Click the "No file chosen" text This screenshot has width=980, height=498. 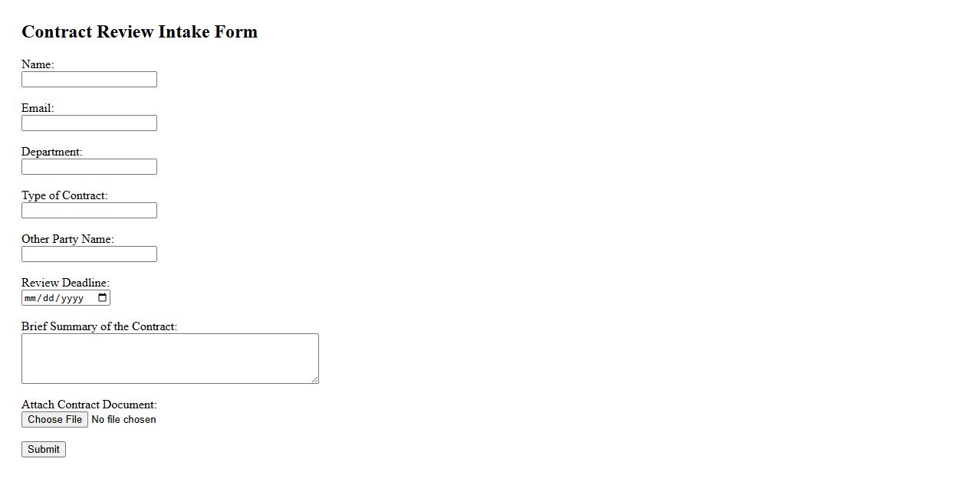[123, 420]
